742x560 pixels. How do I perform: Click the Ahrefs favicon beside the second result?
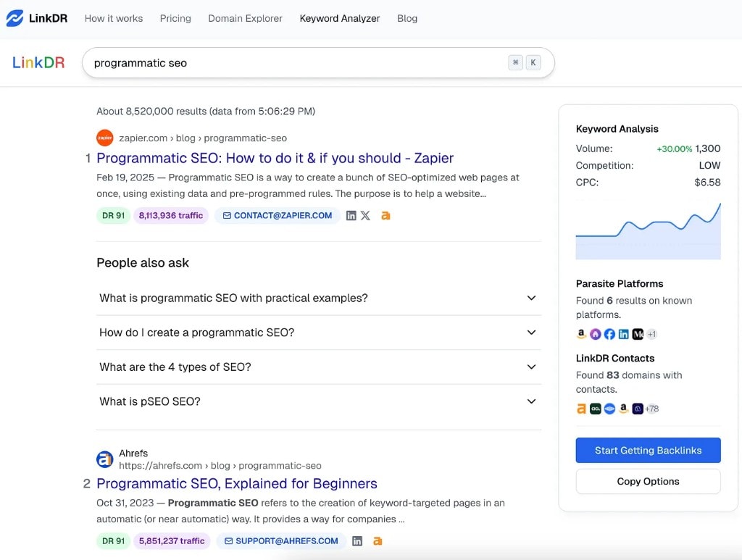coord(104,459)
